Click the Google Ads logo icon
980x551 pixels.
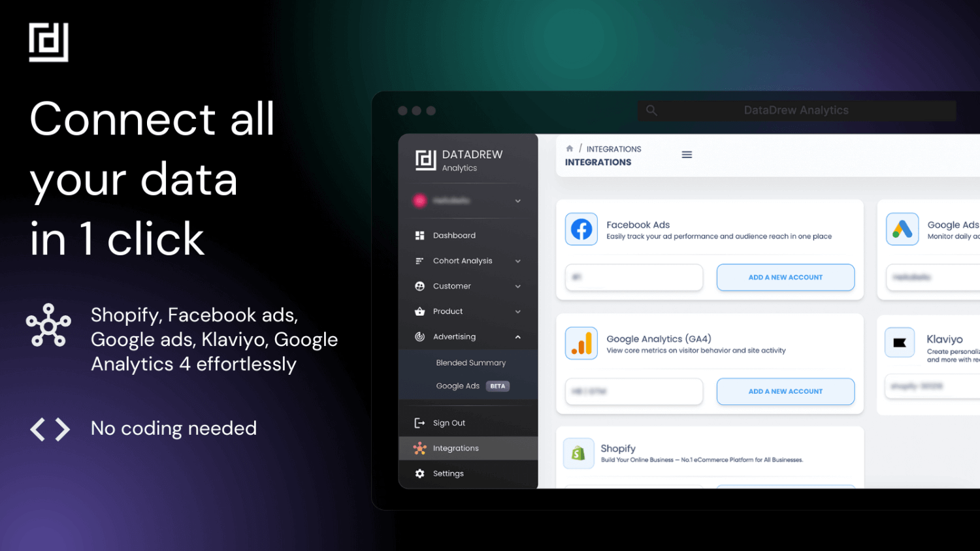pos(902,229)
